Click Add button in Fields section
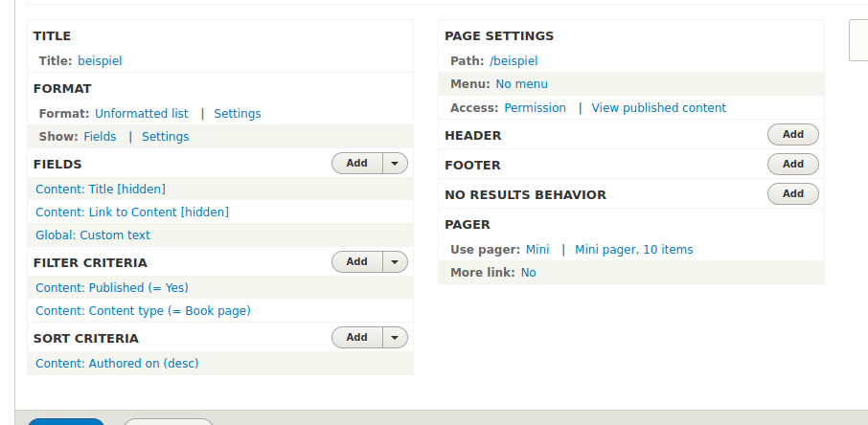Screen dimensions: 868x425 357,164
